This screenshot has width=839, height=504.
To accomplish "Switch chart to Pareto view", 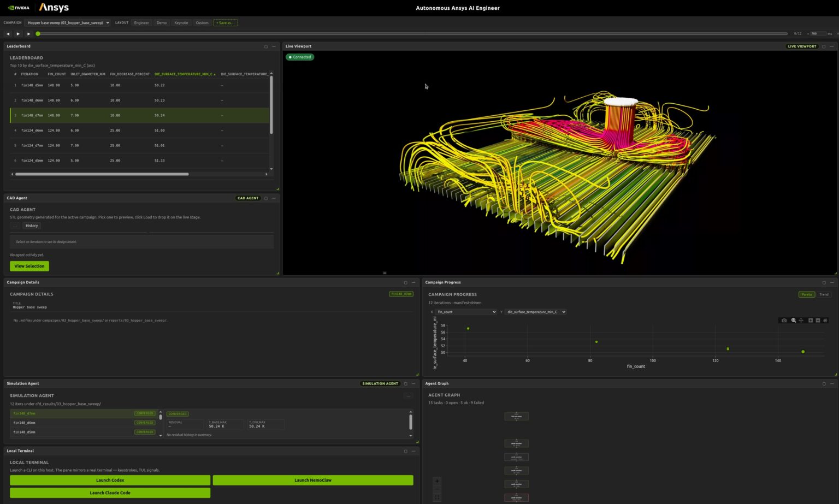I will pyautogui.click(x=807, y=294).
